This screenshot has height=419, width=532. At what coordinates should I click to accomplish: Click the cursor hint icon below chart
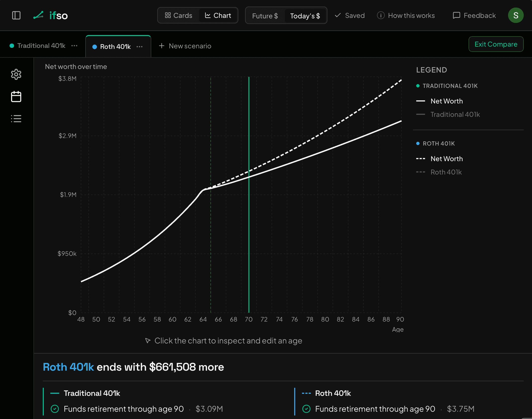pos(148,341)
